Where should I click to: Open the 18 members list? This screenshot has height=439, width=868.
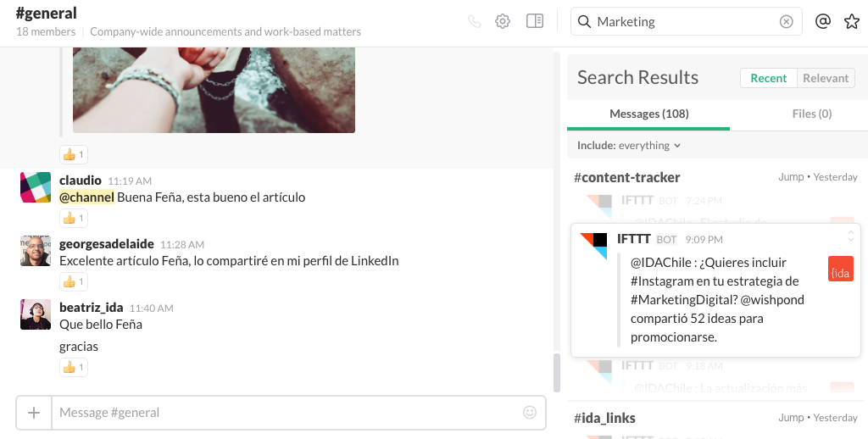(45, 31)
